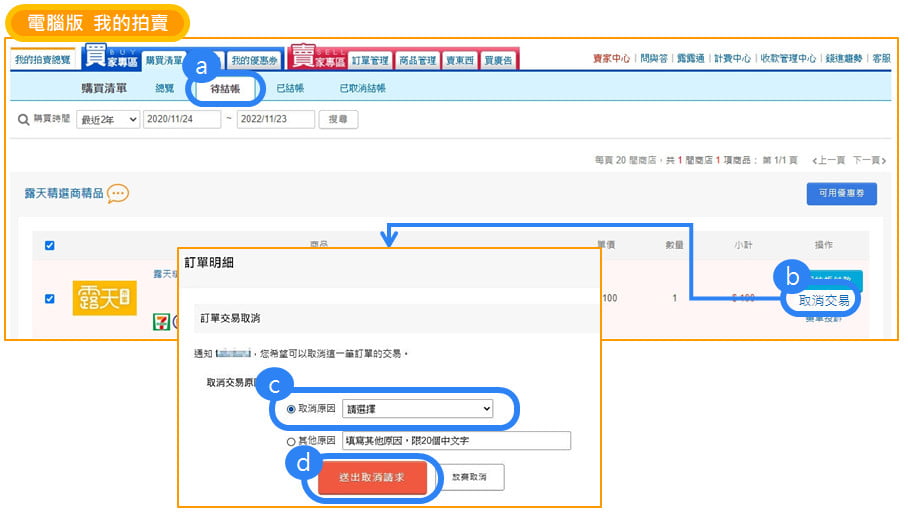Select the 其他原因 radio button
Screen dimensions: 908x513
click(x=291, y=441)
